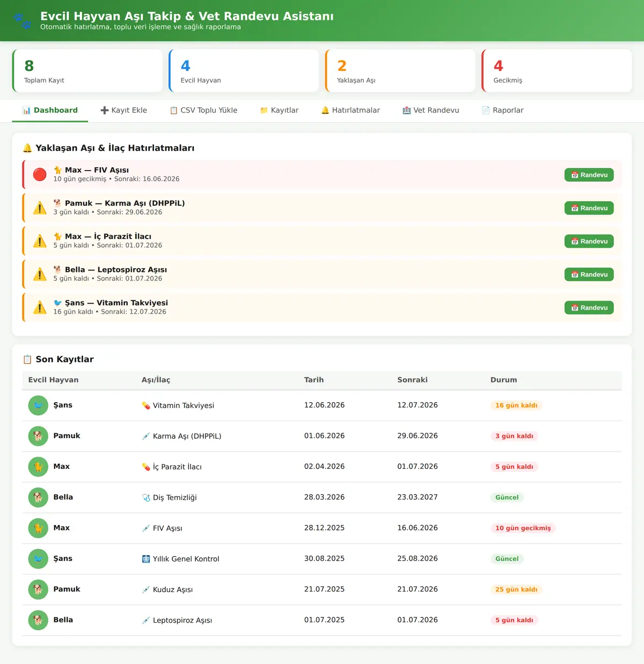Click the '10 gün gecikmiş' status badge
Screen dimensions: 644x664
pos(523,528)
